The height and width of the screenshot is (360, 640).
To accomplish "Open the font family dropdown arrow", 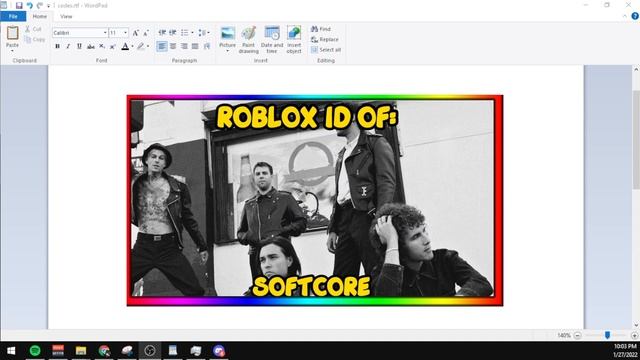I will pos(105,33).
